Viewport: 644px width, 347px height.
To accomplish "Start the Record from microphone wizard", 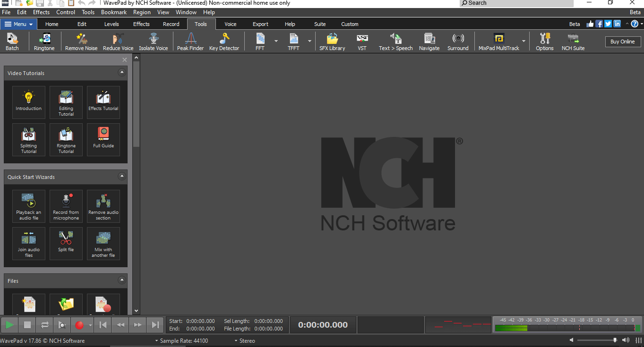I will click(x=66, y=206).
